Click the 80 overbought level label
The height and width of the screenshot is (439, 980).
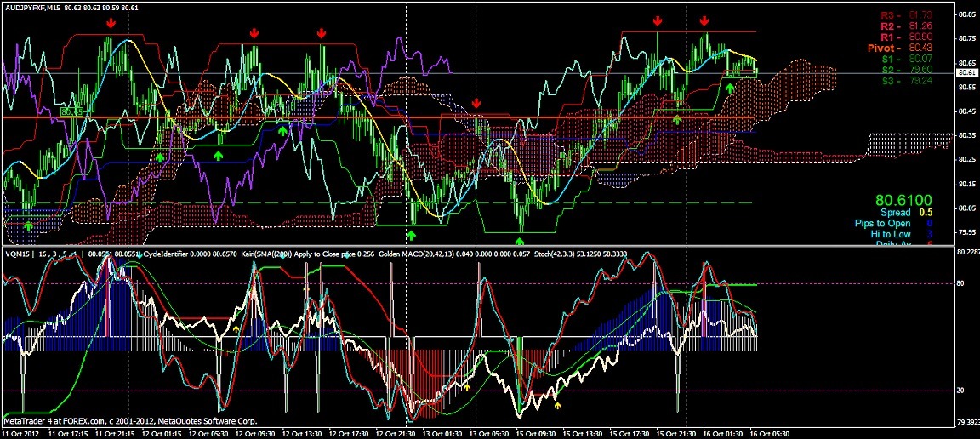[x=960, y=284]
